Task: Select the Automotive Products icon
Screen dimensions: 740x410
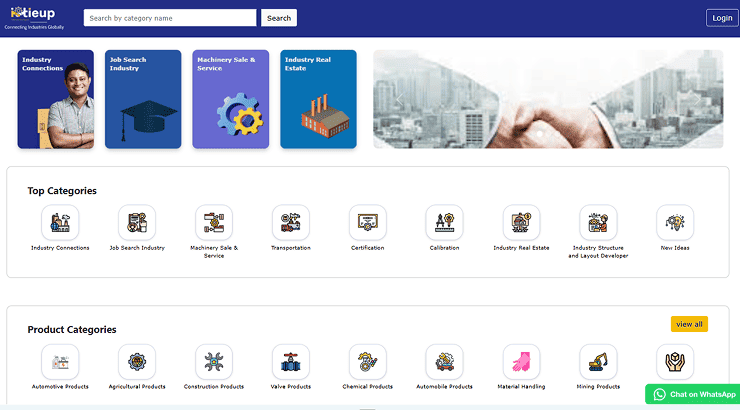Action: (60, 362)
